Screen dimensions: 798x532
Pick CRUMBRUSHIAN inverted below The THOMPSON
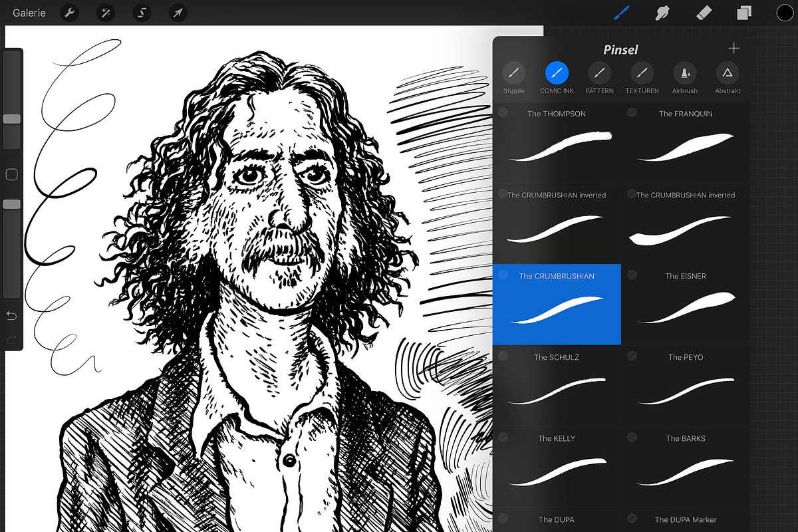pos(557,223)
